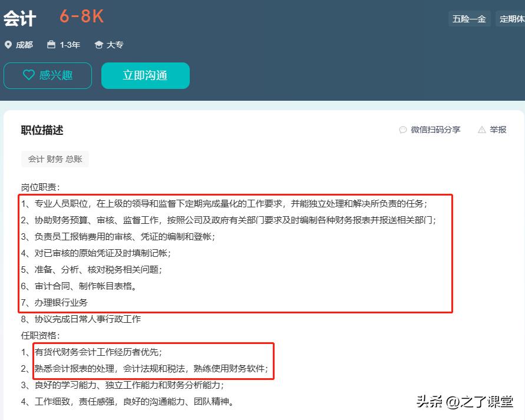Click the chat bubble icon next to 微信扫码分享
525x420 pixels.
tap(402, 130)
